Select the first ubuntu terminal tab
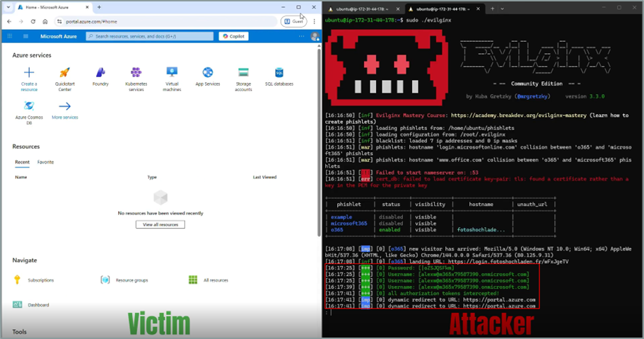644x339 pixels. pos(363,8)
